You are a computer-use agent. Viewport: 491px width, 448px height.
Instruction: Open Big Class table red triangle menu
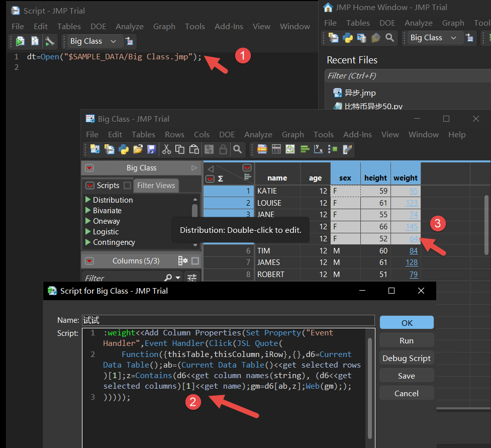point(89,168)
